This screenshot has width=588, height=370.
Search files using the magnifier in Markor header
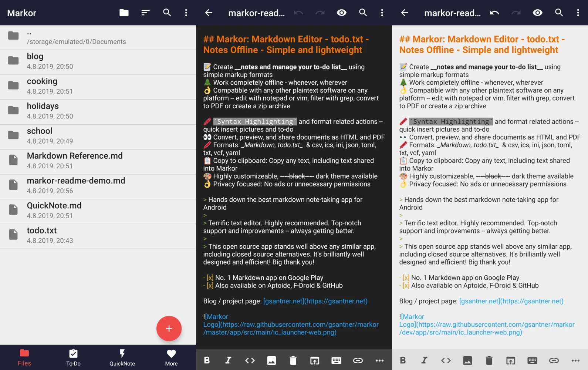coord(167,13)
